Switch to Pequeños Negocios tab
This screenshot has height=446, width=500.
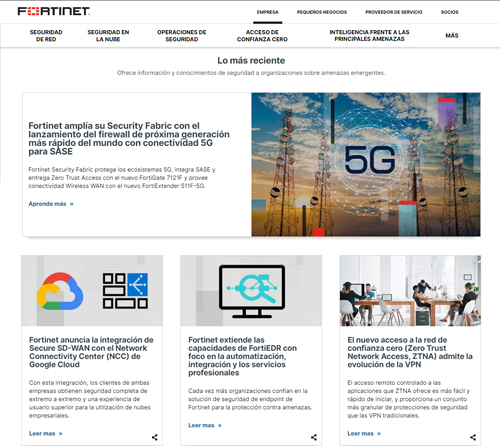[x=322, y=12]
